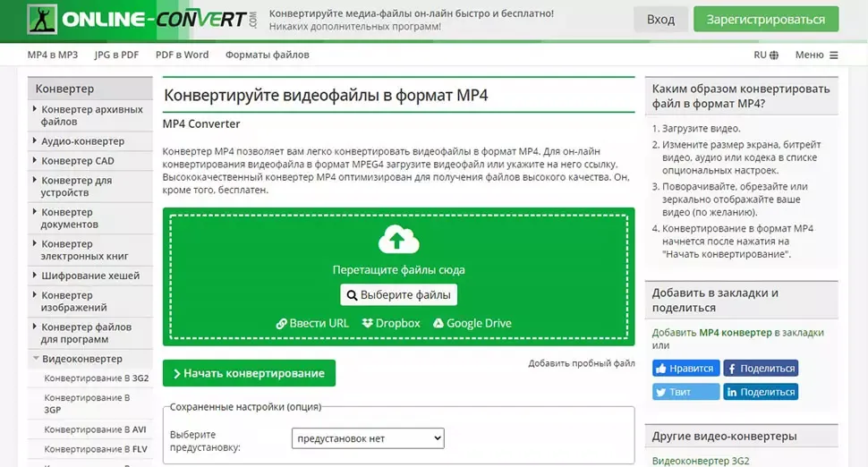Viewport: 868px width, 467px height.
Task: Share on LinkedIn with Поделиться button
Action: tap(760, 392)
